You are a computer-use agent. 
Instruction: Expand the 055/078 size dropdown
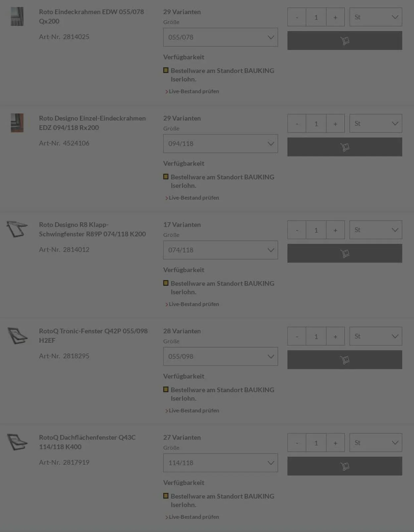tap(220, 37)
